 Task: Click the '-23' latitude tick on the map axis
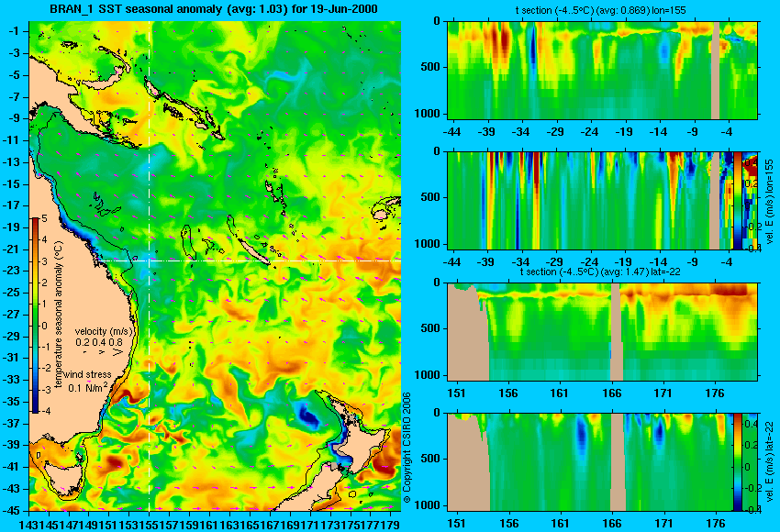[x=11, y=271]
